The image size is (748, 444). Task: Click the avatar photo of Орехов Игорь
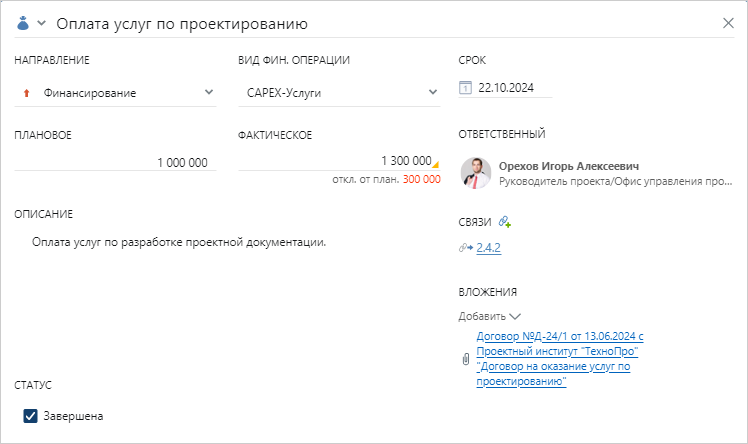click(475, 173)
